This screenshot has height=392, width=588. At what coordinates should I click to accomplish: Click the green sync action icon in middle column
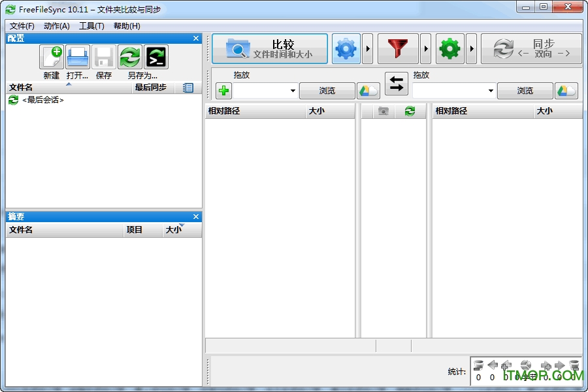(x=410, y=111)
